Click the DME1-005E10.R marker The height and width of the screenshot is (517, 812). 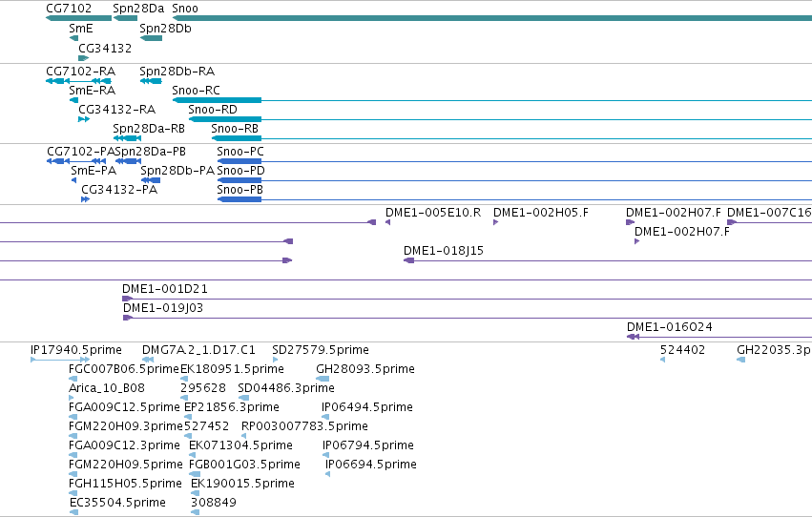(388, 222)
